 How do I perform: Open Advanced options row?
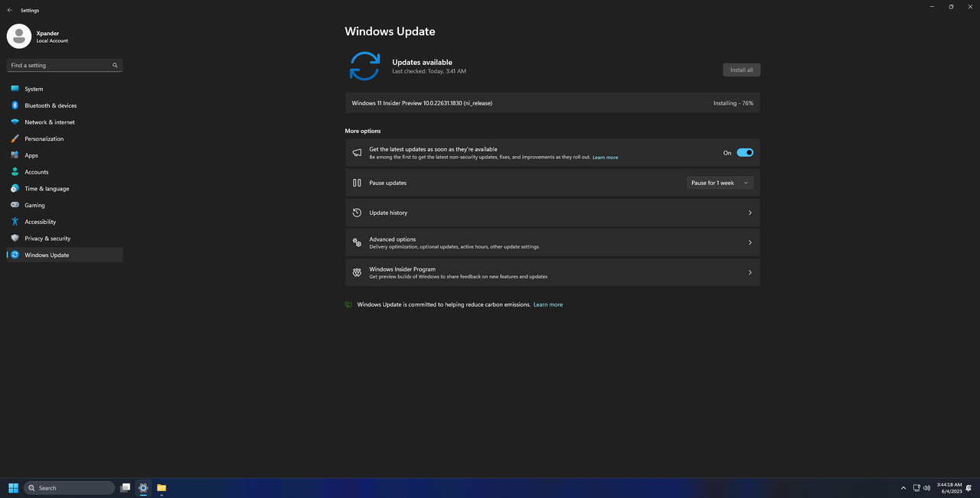click(x=552, y=242)
